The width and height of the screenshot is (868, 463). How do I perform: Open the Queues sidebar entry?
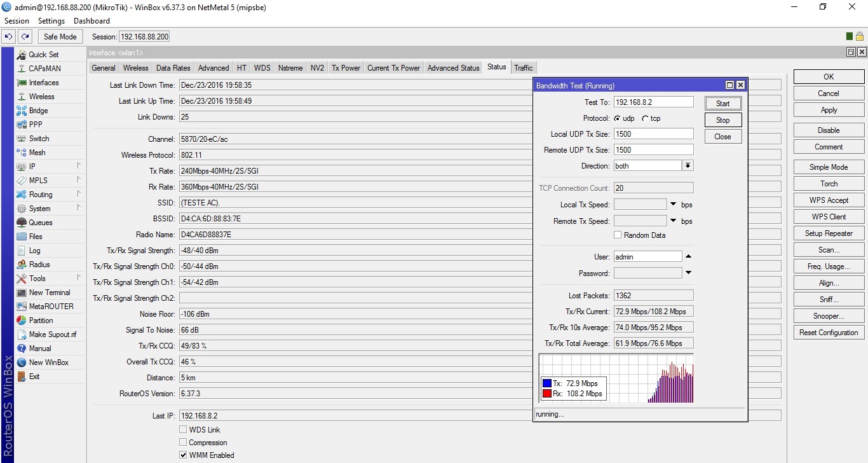[41, 223]
